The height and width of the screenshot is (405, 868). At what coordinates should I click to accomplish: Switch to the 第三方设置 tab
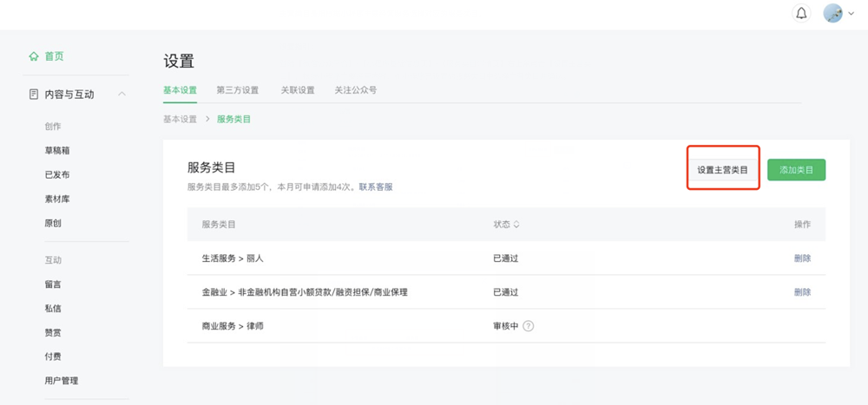pyautogui.click(x=238, y=90)
